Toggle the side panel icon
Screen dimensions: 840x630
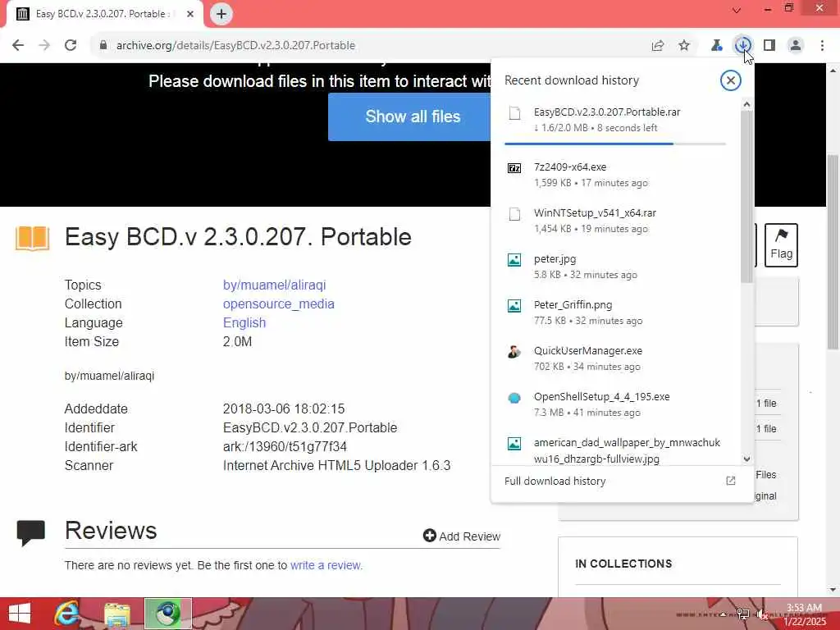[x=769, y=46]
